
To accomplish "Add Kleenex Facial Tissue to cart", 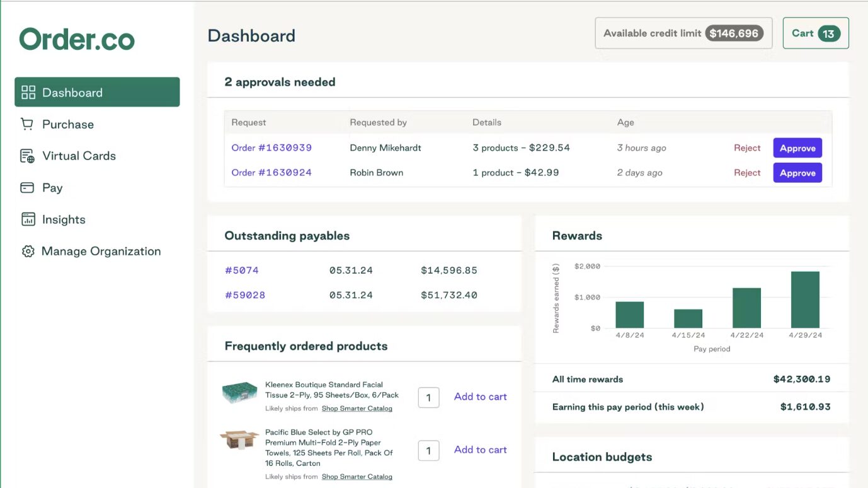I will [480, 397].
